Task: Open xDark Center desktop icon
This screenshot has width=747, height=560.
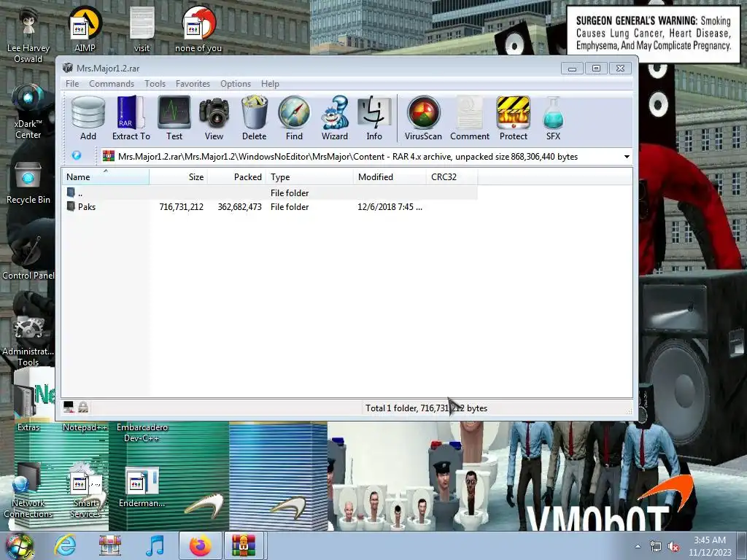Action: tap(28, 112)
